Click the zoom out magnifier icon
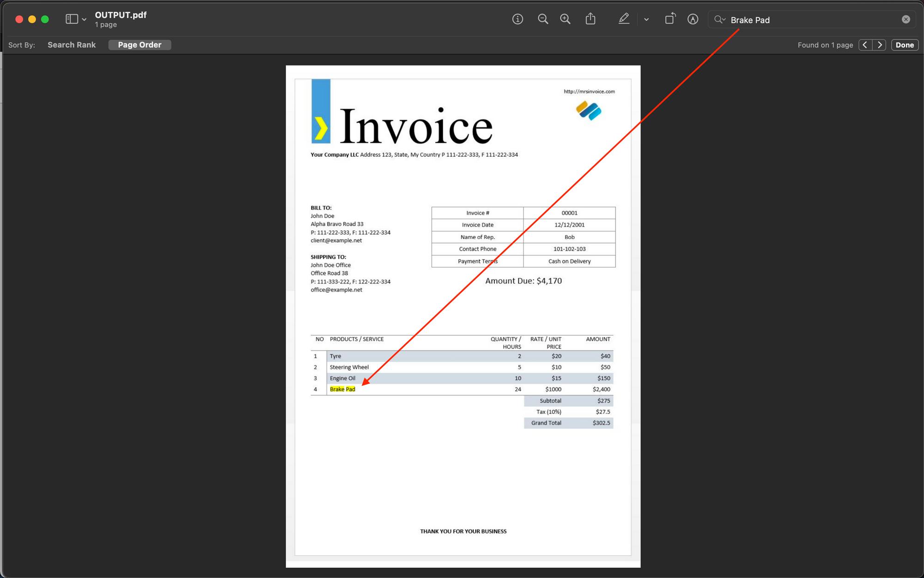924x578 pixels. click(x=543, y=19)
